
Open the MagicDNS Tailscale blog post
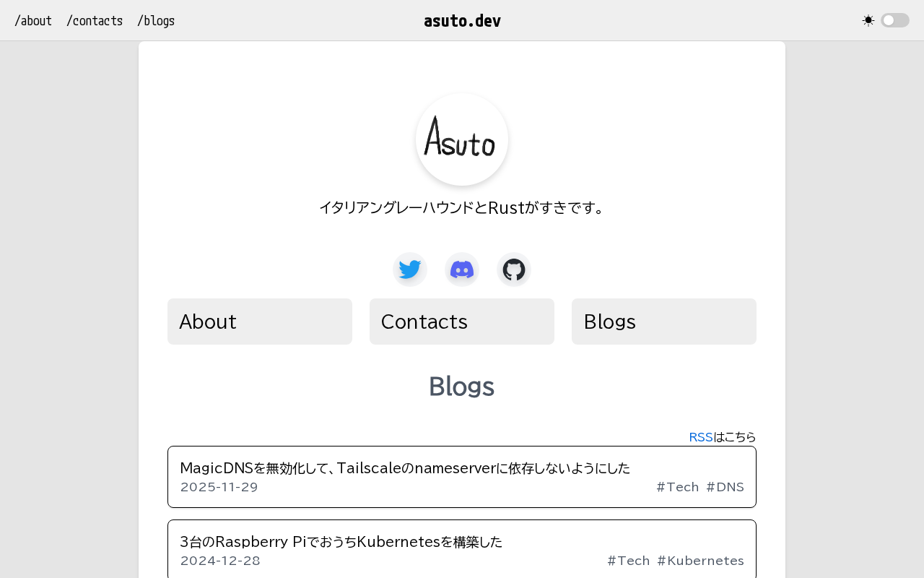405,468
